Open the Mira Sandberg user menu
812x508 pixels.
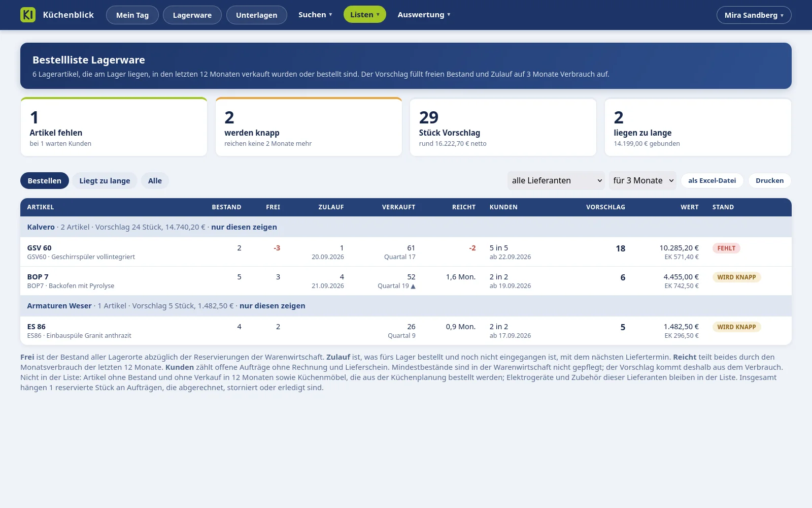tap(754, 15)
